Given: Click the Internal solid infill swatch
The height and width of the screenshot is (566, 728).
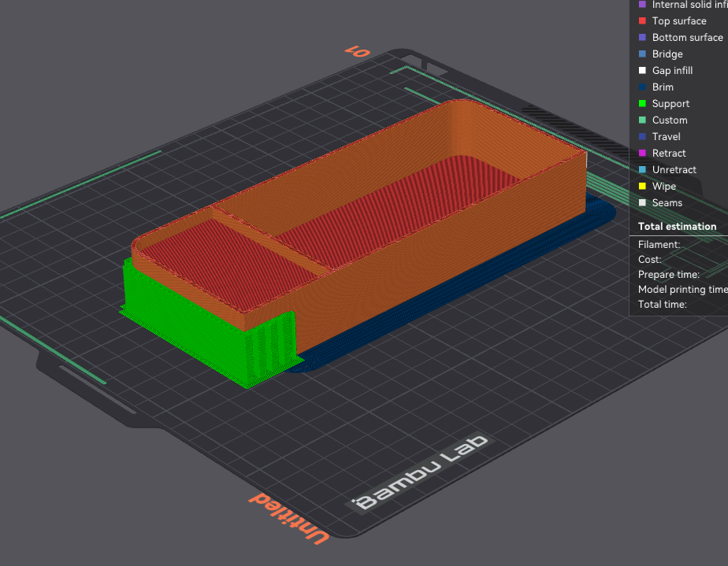Looking at the screenshot, I should click(642, 5).
